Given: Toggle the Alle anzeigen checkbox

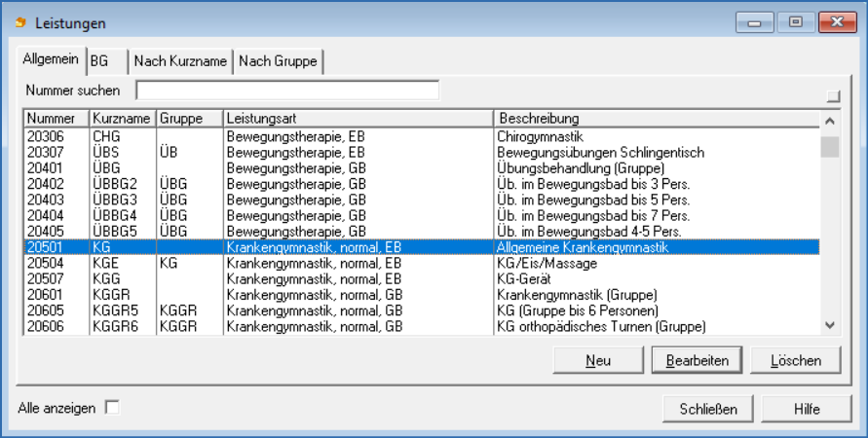Looking at the screenshot, I should pos(112,408).
